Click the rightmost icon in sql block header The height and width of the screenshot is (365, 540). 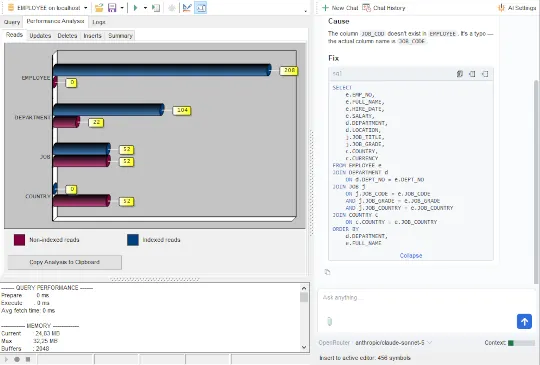(485, 74)
